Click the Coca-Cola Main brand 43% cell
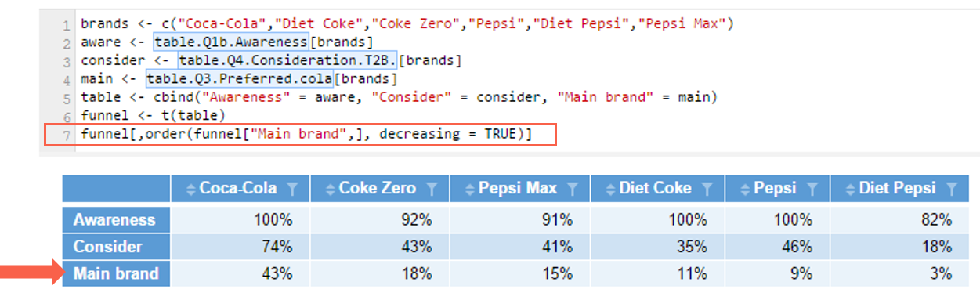 (x=240, y=273)
